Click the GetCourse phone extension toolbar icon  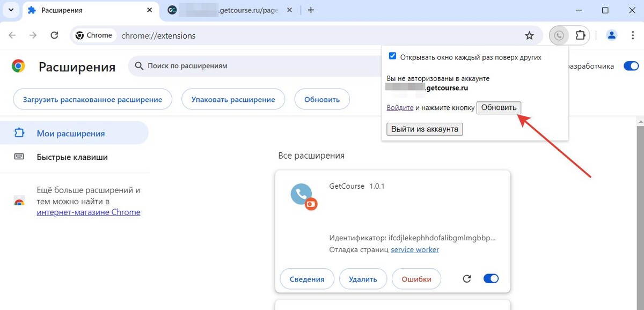[x=559, y=35]
